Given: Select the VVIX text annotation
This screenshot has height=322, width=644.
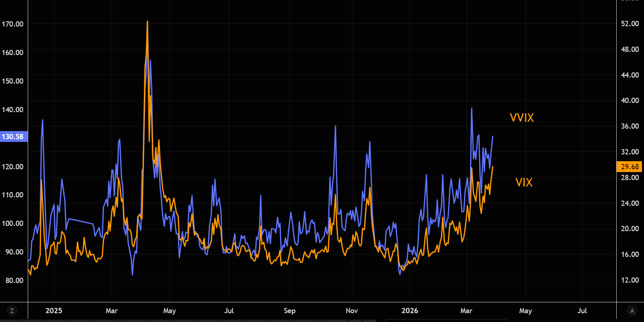Looking at the screenshot, I should tap(521, 118).
